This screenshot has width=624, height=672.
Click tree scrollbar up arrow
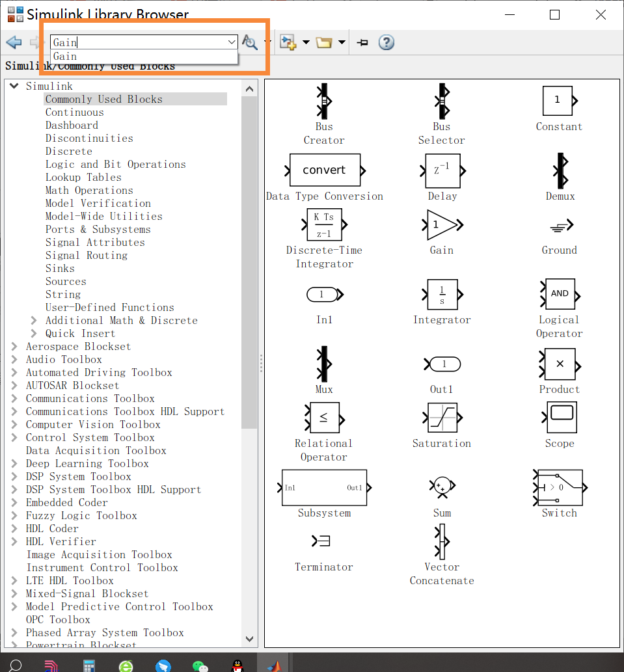[x=249, y=89]
